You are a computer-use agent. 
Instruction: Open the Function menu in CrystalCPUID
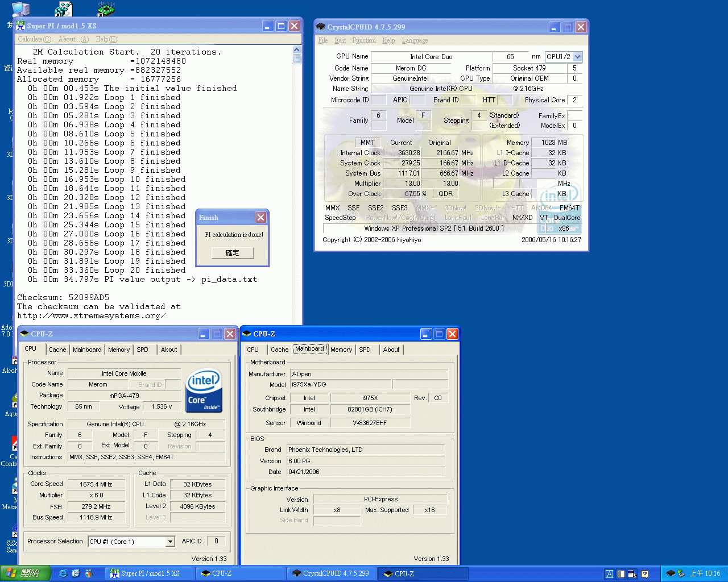coord(363,40)
